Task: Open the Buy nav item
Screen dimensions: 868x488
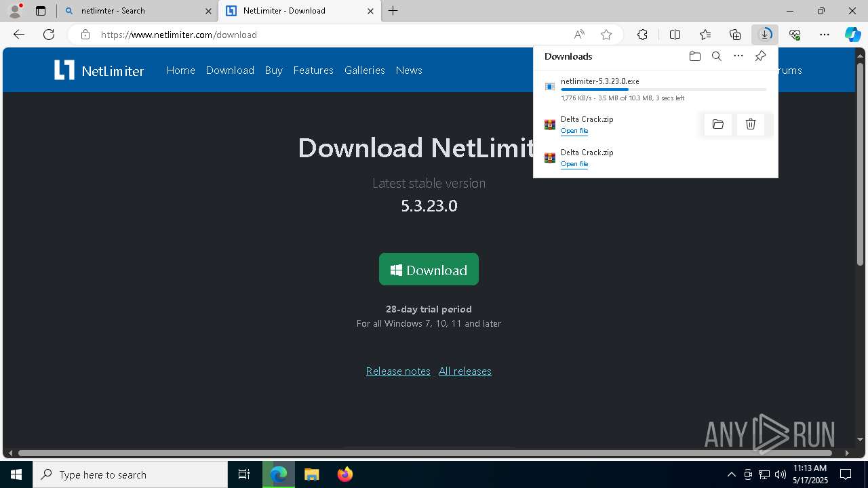Action: tap(274, 70)
